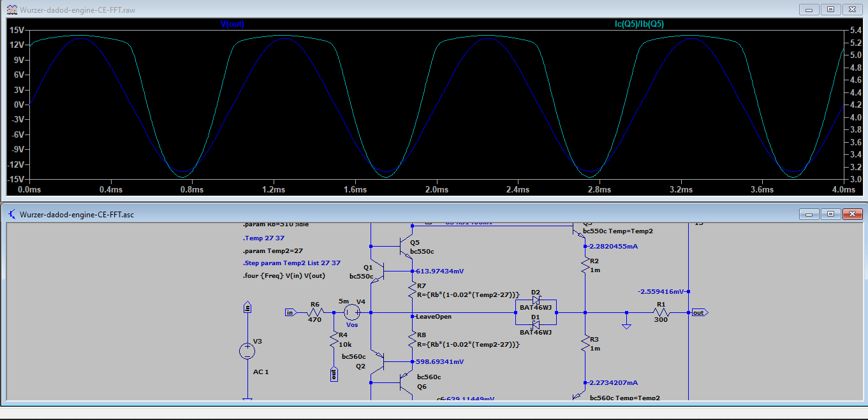Select resistor R8 symbol
Viewport: 868px width, 420px height.
tap(413, 339)
